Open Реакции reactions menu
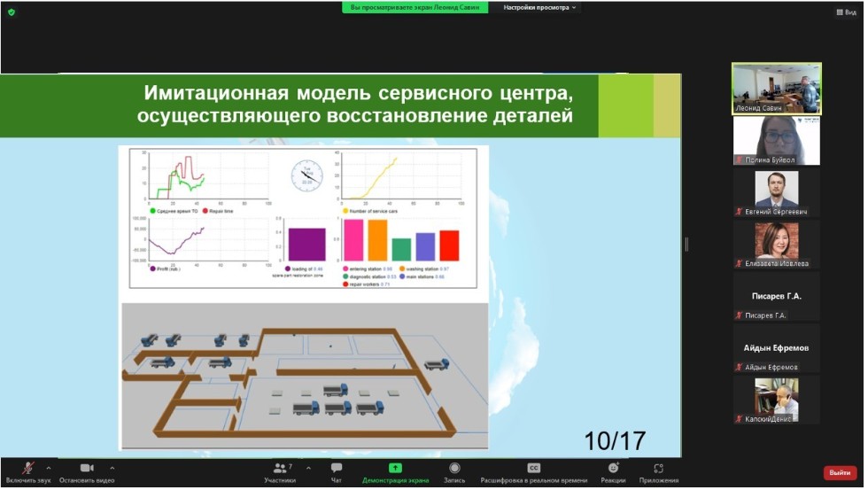 (613, 468)
